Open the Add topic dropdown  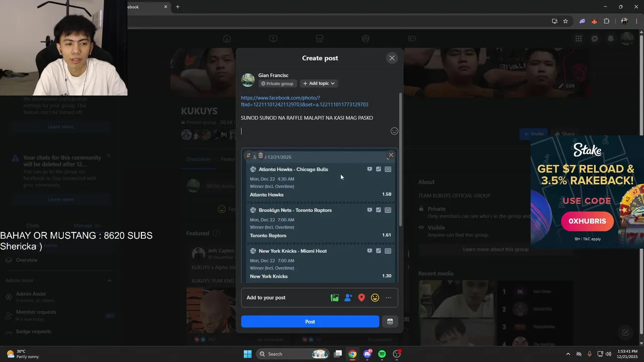319,83
